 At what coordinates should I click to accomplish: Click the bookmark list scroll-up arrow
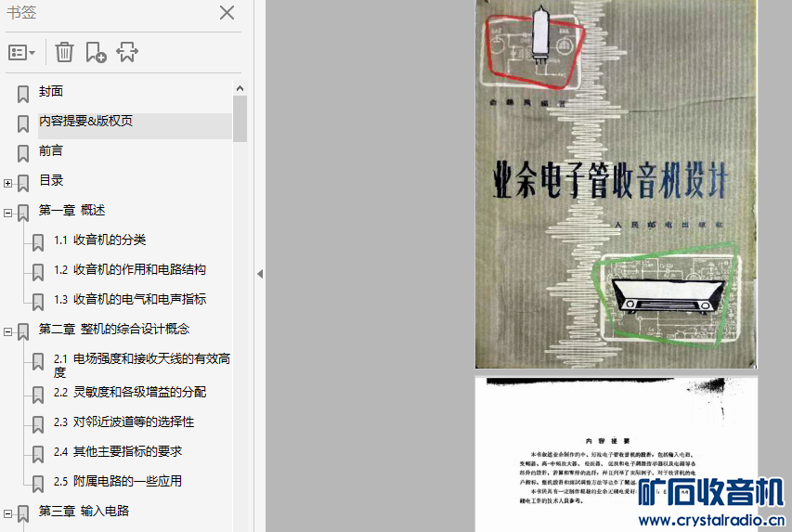pos(240,88)
